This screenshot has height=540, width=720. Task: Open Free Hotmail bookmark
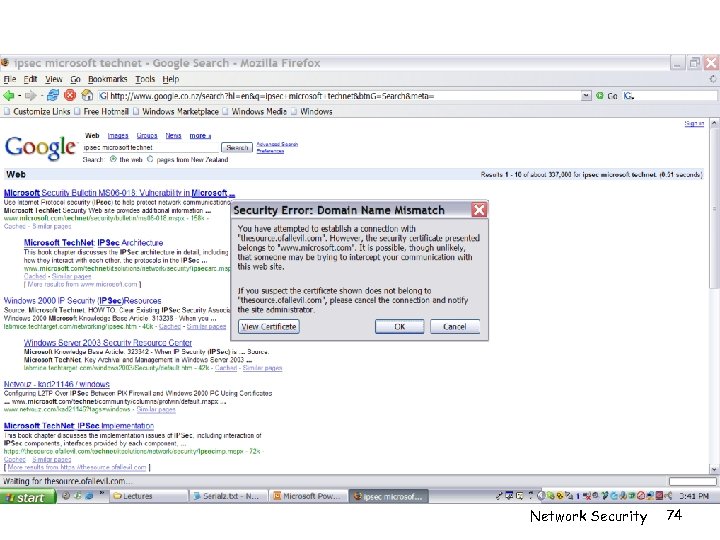[x=101, y=111]
